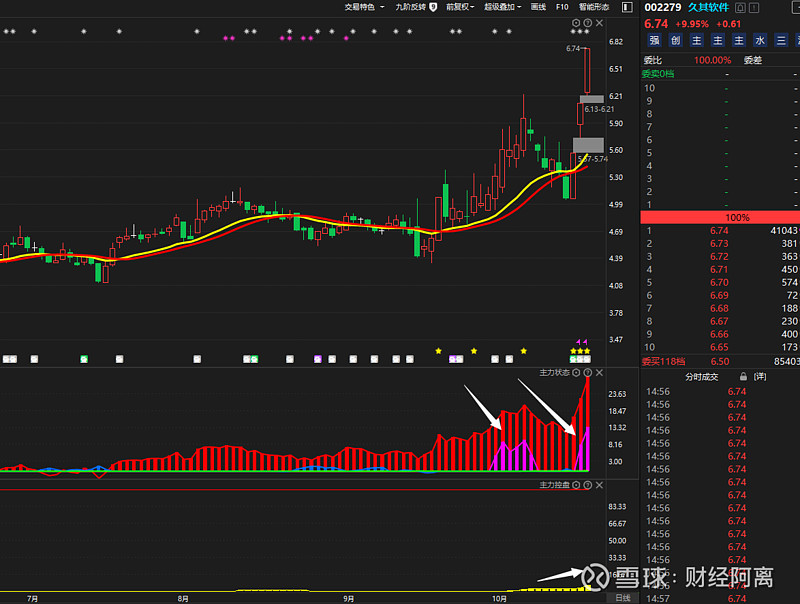Open main chart settings circle icon
Viewport: 800px width, 604px height.
[x=576, y=22]
